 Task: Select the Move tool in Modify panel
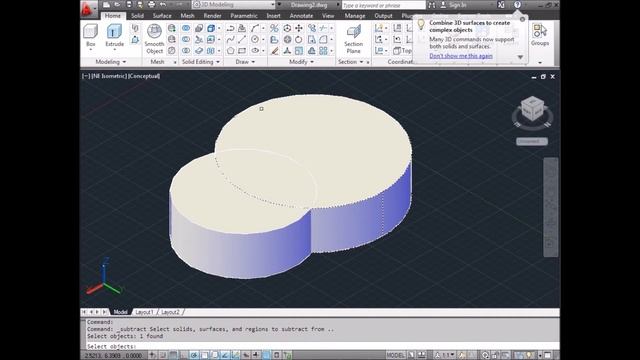pyautogui.click(x=299, y=28)
